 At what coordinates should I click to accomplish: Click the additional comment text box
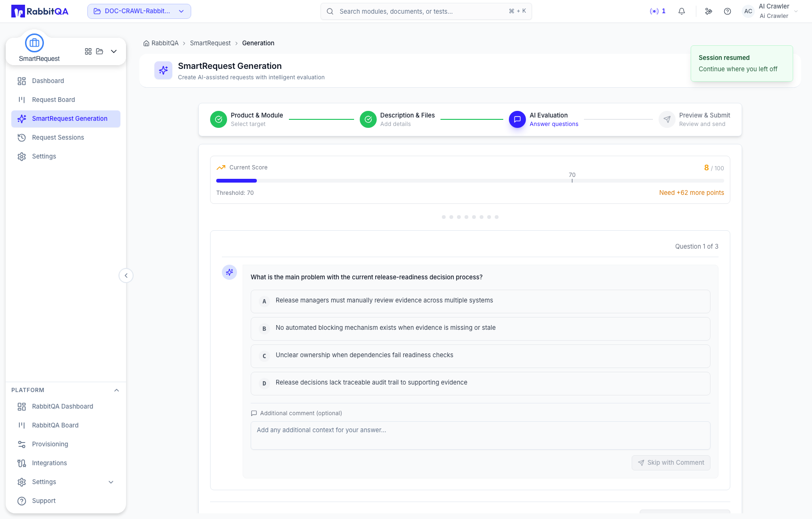click(481, 435)
